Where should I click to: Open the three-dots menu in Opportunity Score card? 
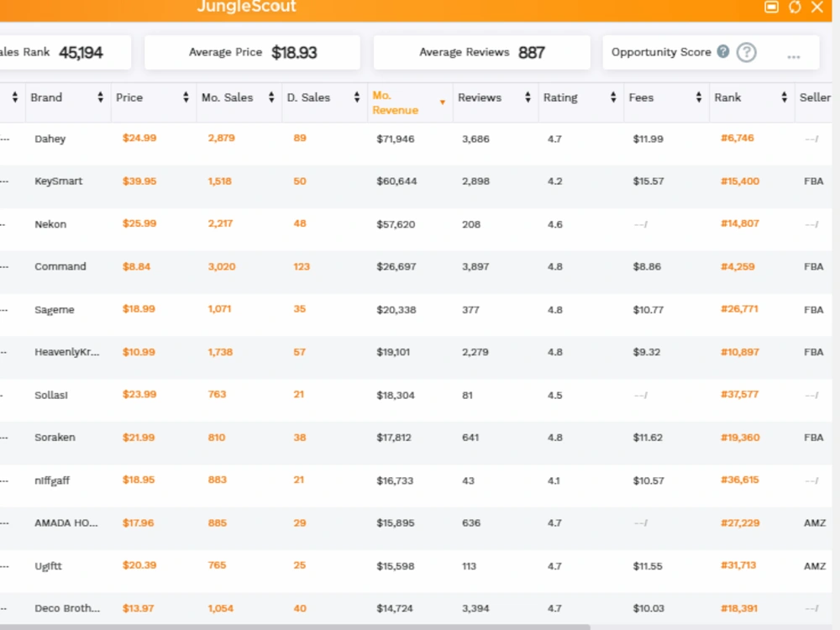point(794,56)
